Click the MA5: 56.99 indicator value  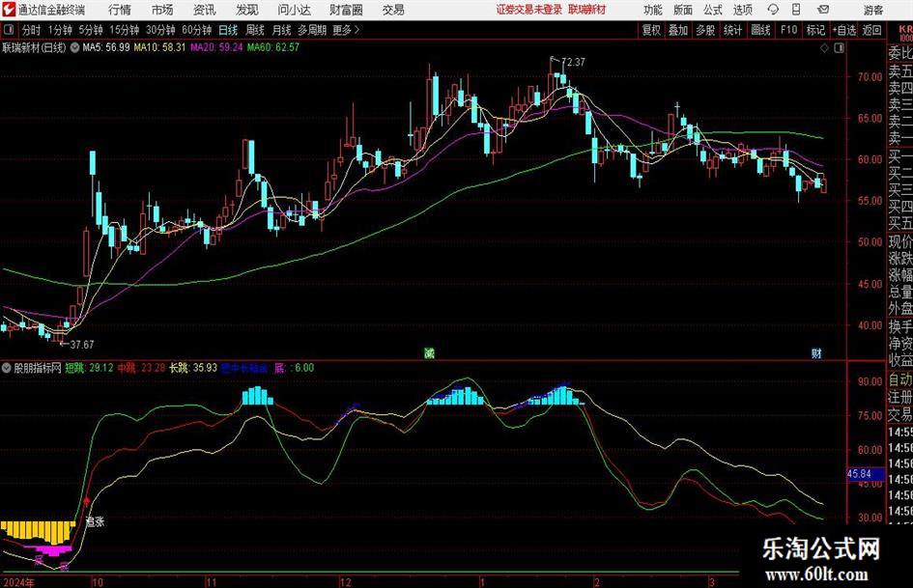(x=106, y=47)
